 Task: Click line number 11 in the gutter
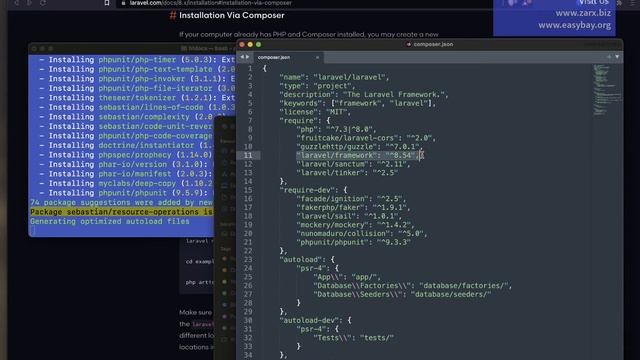tap(248, 156)
